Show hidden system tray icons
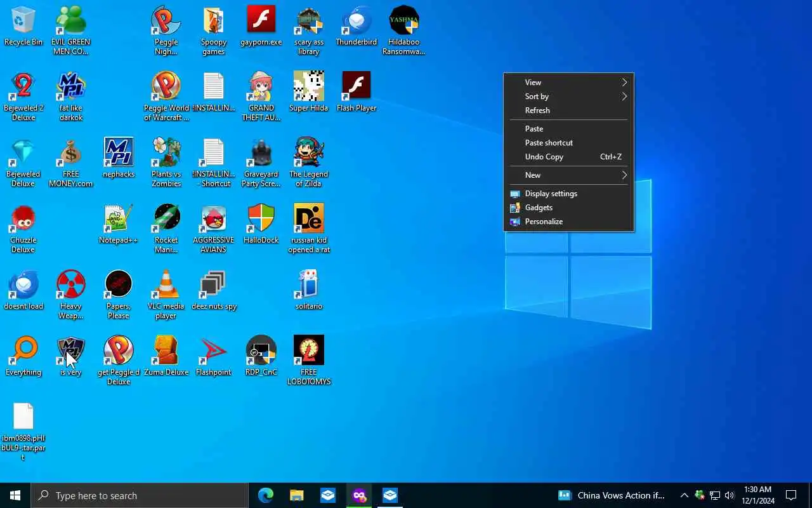 pos(684,495)
